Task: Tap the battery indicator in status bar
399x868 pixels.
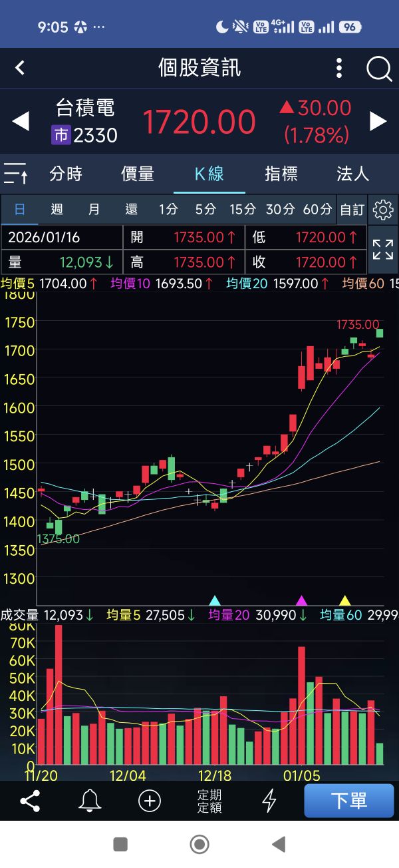Action: (350, 27)
